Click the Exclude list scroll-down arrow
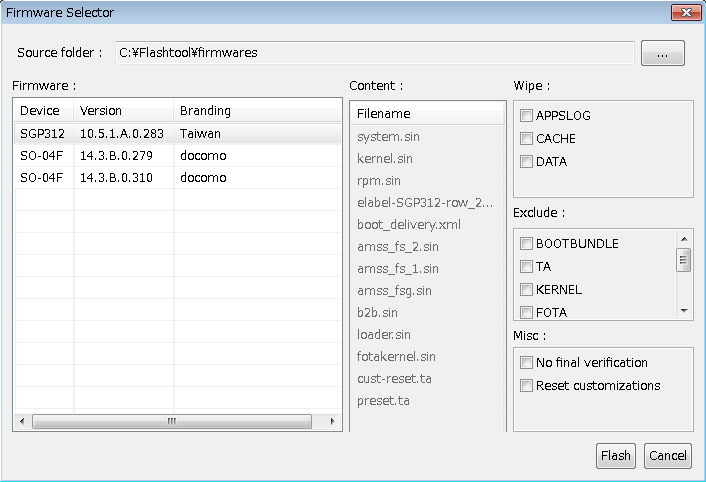Viewport: 706px width, 482px height. [x=684, y=311]
